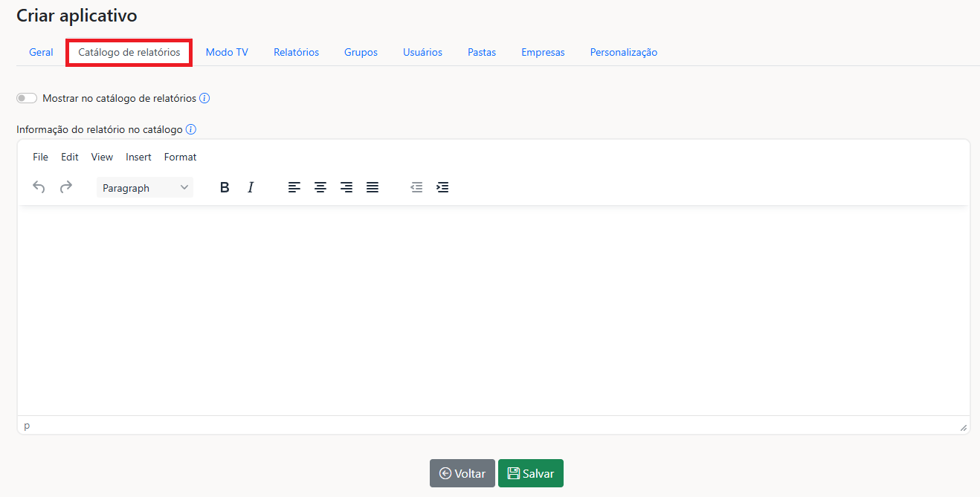Toggle italic formatting in the editor
Viewport: 980px width, 497px height.
[x=251, y=188]
